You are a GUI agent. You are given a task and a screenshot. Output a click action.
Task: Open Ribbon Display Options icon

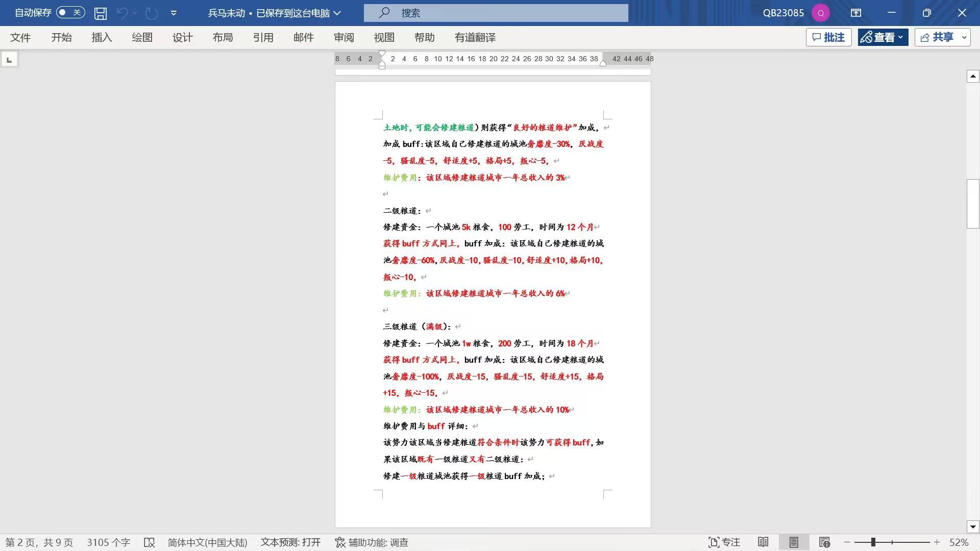coord(856,13)
